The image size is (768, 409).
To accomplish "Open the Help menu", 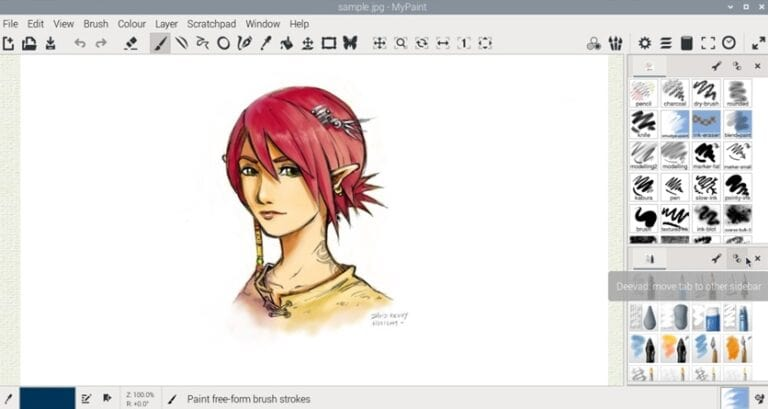I will (299, 24).
